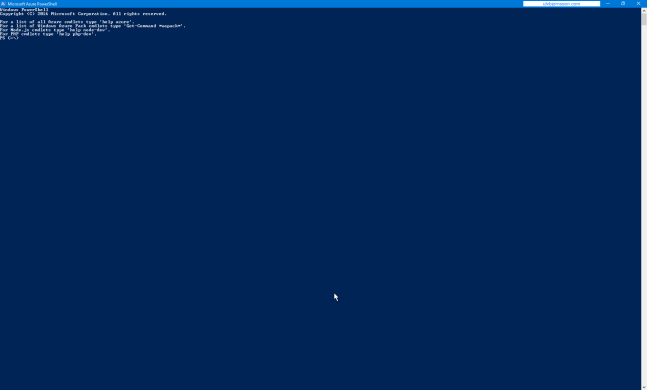Click the "PS C:\>" command prompt
The width and height of the screenshot is (647, 390).
(x=9, y=38)
